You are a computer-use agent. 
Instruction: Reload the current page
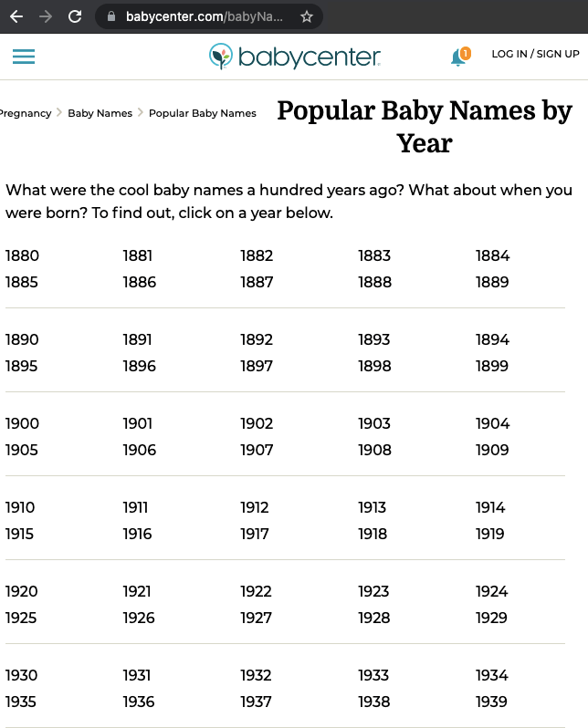pos(75,16)
